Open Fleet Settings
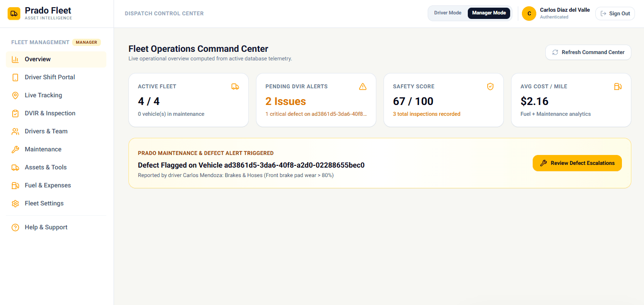Viewport: 644px width, 305px height. pos(56,203)
